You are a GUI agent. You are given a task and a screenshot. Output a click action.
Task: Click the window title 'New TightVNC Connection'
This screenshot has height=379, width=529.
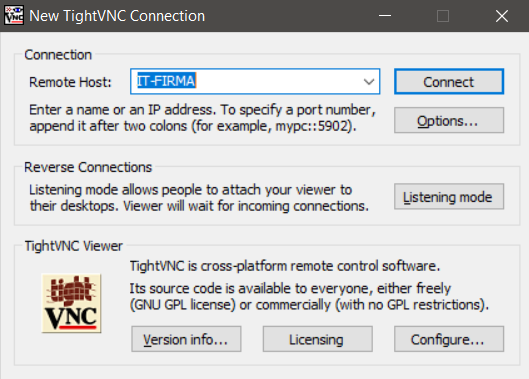click(117, 16)
